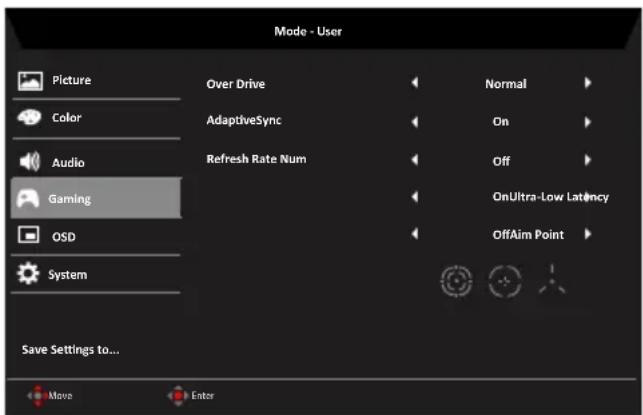The width and height of the screenshot is (643, 415).
Task: Open the Color menu
Action: (96, 118)
